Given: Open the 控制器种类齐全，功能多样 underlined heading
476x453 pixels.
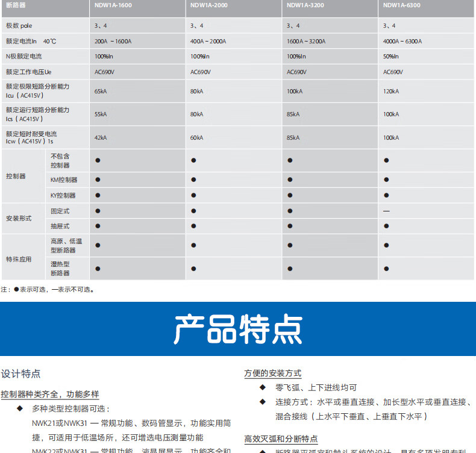Looking at the screenshot, I should pos(50,394).
